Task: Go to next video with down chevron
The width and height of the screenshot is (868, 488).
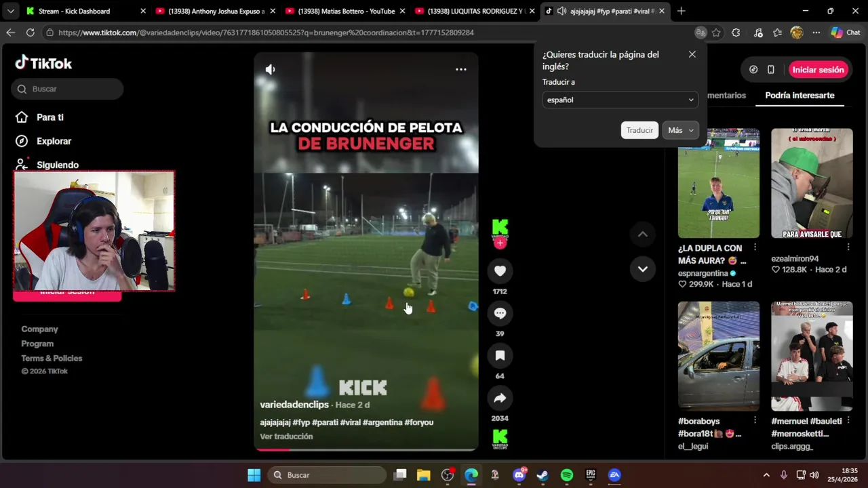Action: 643,269
